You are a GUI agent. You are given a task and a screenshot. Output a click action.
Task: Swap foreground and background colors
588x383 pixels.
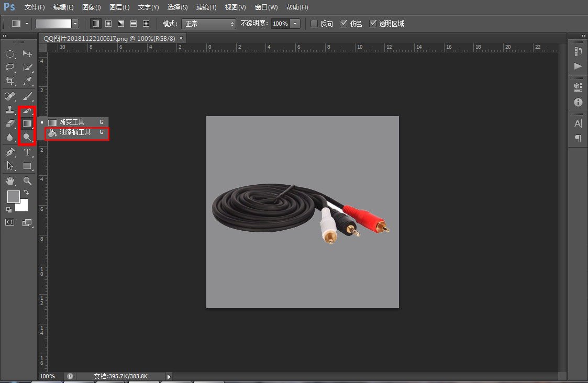tap(26, 193)
